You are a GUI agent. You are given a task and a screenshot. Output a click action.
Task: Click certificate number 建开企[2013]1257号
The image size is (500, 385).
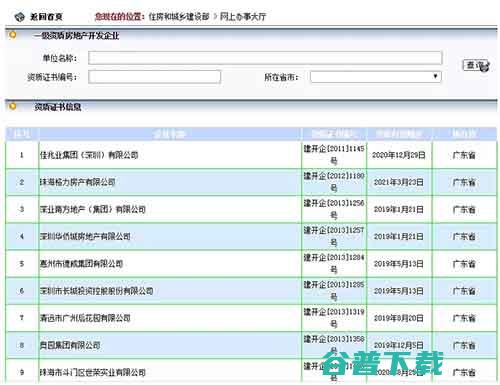(334, 236)
